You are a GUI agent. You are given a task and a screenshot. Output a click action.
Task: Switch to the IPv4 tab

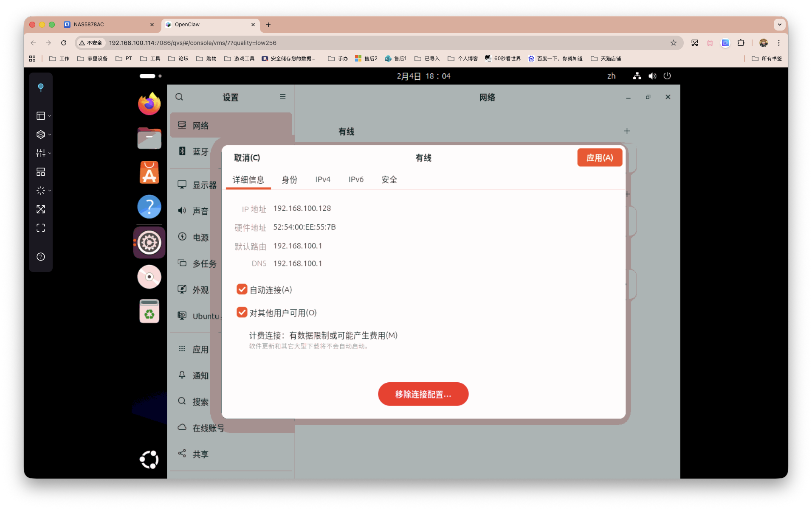pyautogui.click(x=323, y=179)
